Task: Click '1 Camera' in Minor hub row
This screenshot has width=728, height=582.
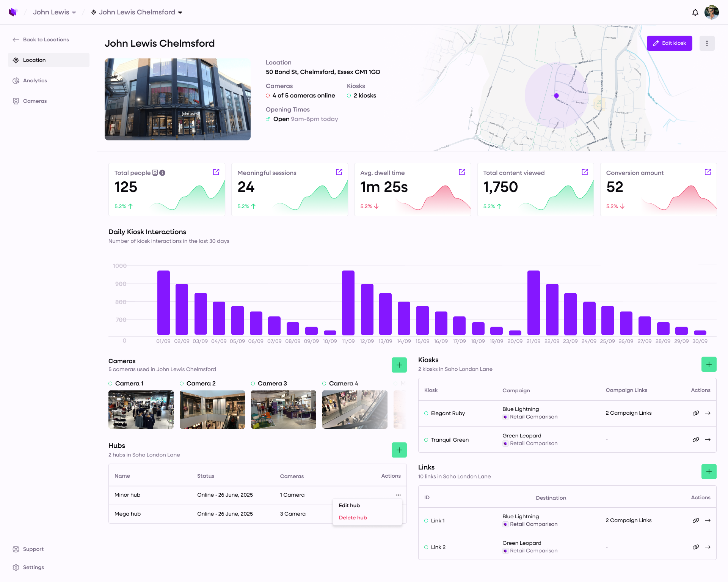Action: [x=292, y=495]
